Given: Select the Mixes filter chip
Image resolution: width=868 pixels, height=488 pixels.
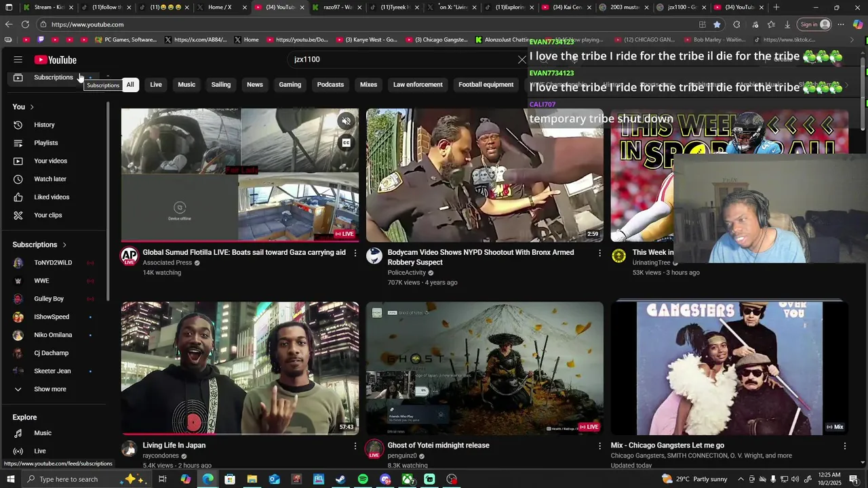Looking at the screenshot, I should [368, 85].
